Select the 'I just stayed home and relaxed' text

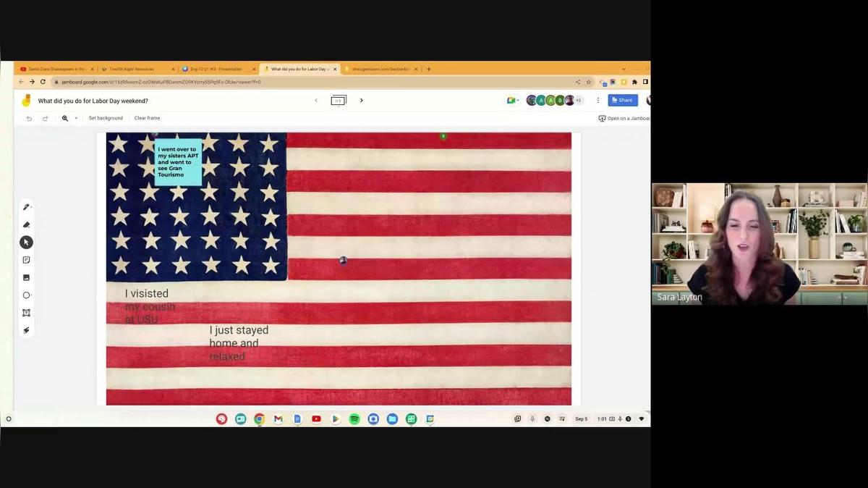(239, 343)
